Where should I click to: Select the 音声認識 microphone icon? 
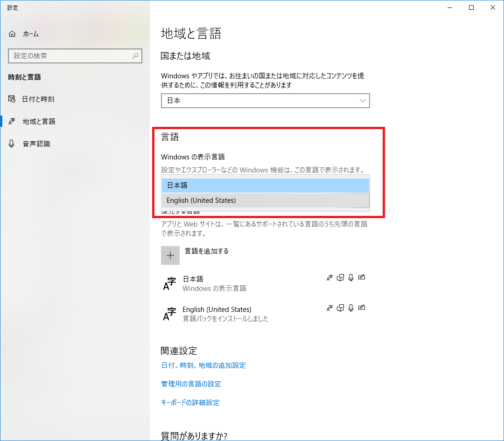(x=11, y=144)
